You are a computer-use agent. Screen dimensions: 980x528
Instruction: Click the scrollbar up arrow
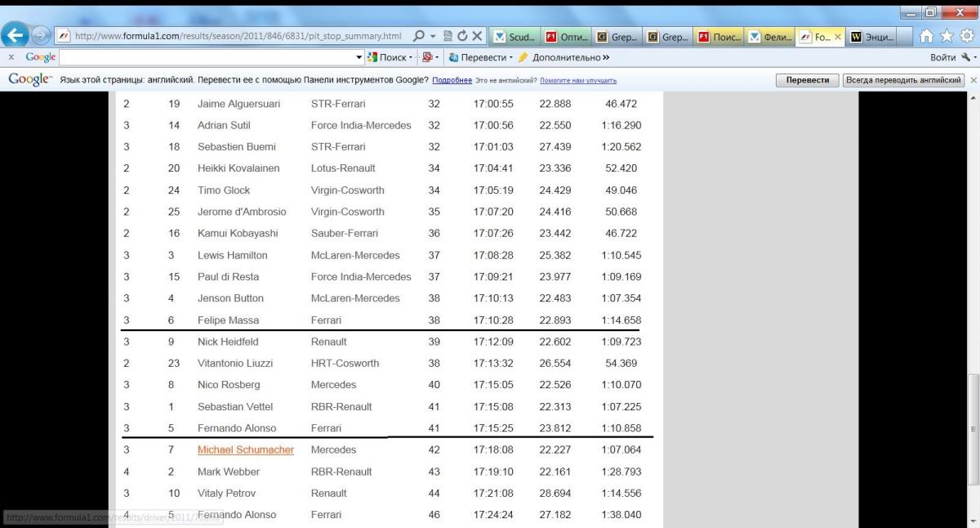pyautogui.click(x=973, y=99)
